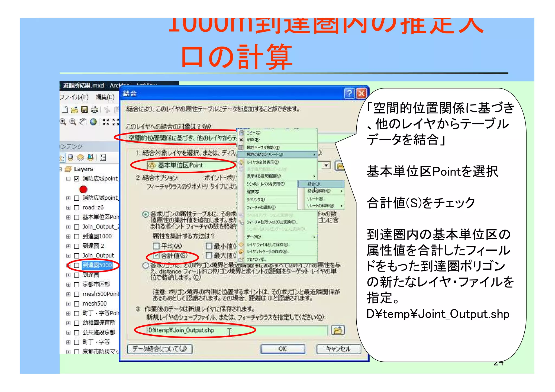Select the Pan hand tool
The image size is (555, 392).
click(83, 122)
